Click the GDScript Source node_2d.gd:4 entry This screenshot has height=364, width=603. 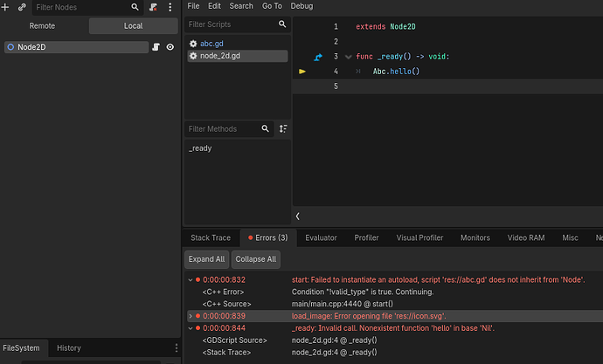point(334,340)
